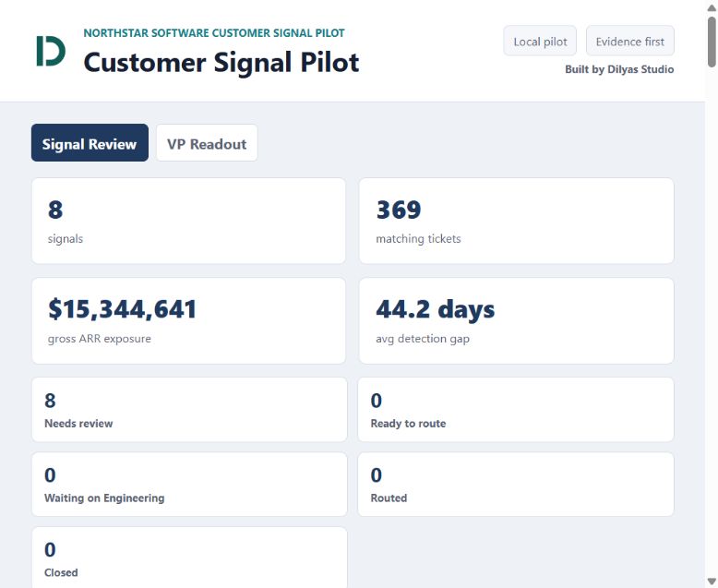Click the 369 matching tickets card
Screen dimensions: 718x588
tap(517, 221)
